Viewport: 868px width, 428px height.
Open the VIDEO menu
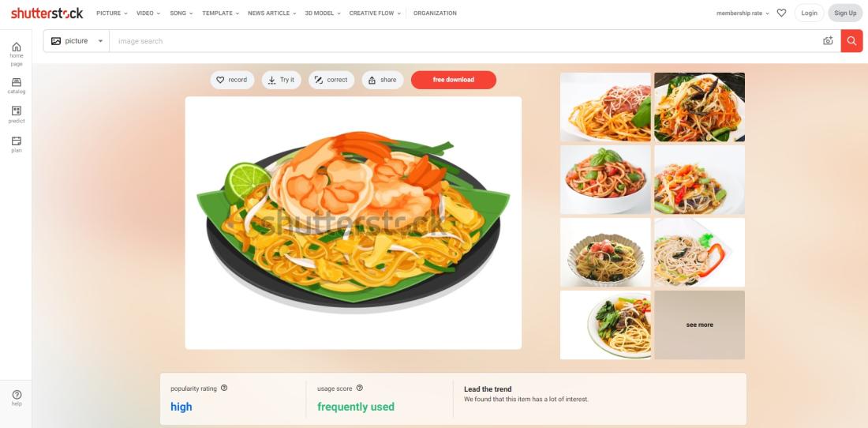(x=148, y=13)
